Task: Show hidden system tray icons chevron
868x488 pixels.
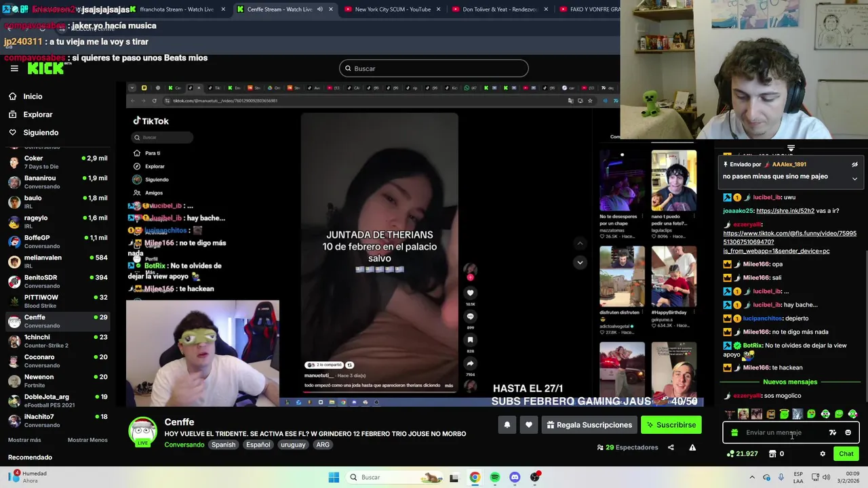Action: coord(753,477)
